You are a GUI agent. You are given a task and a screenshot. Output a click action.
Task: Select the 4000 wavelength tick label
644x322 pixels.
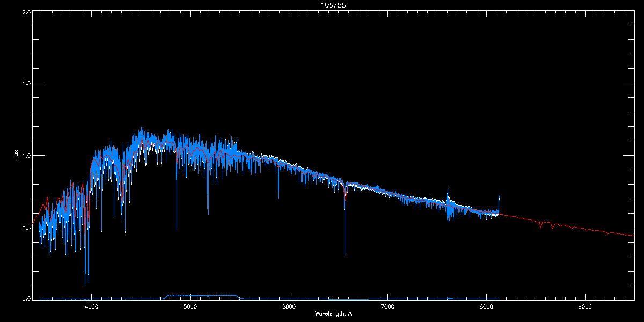(x=91, y=307)
